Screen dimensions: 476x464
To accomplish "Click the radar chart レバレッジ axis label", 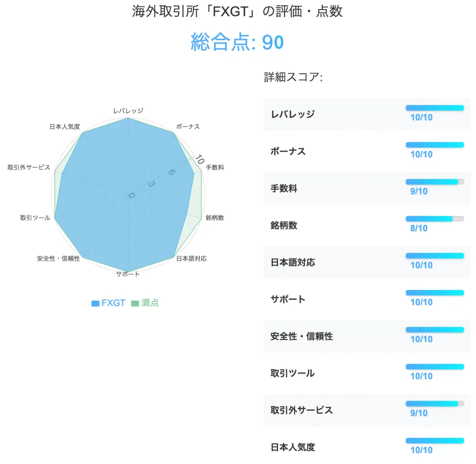I will (x=128, y=111).
